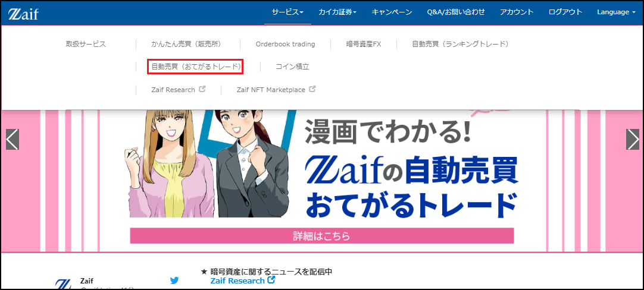The image size is (644, 290).
Task: Open the サービス dropdown menu
Action: (x=287, y=12)
